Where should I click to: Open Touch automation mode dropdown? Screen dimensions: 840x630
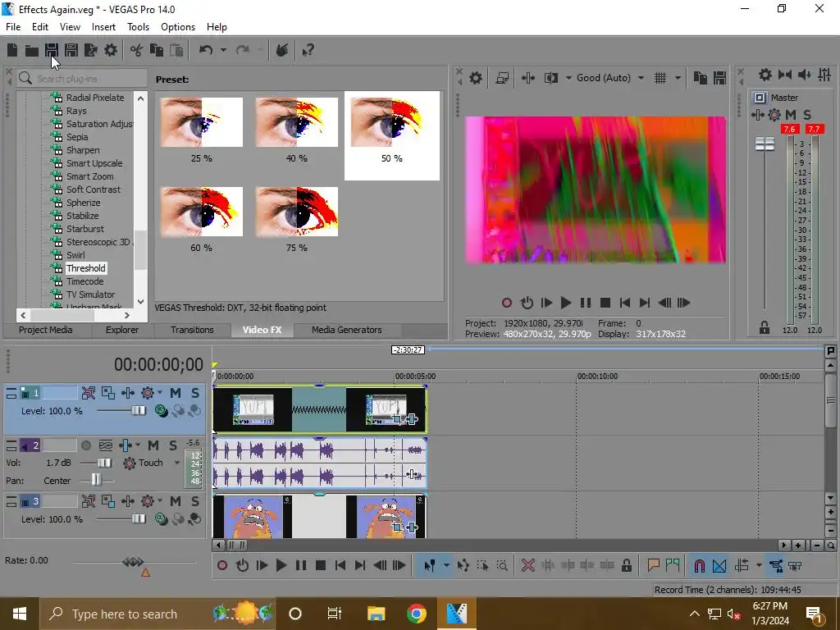pyautogui.click(x=177, y=463)
